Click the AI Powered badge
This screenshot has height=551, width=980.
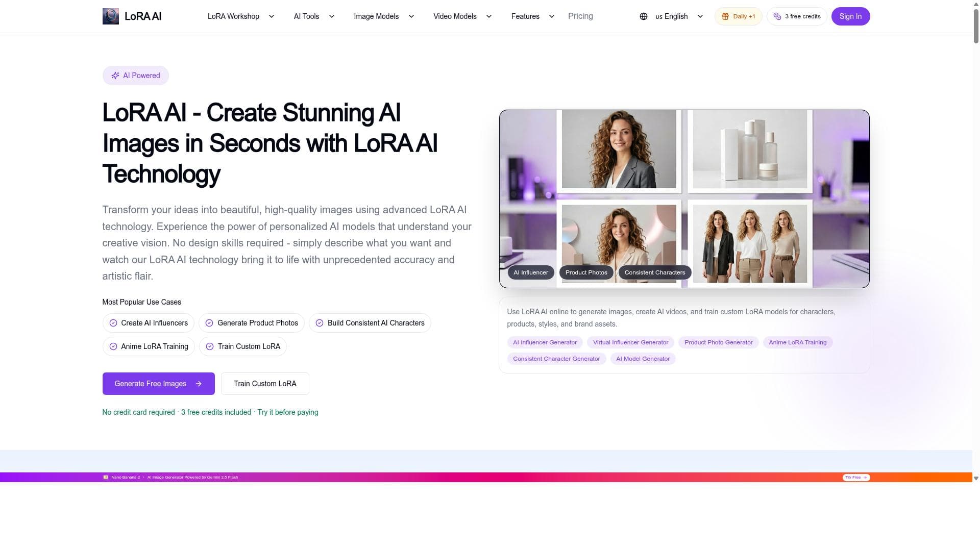point(135,76)
